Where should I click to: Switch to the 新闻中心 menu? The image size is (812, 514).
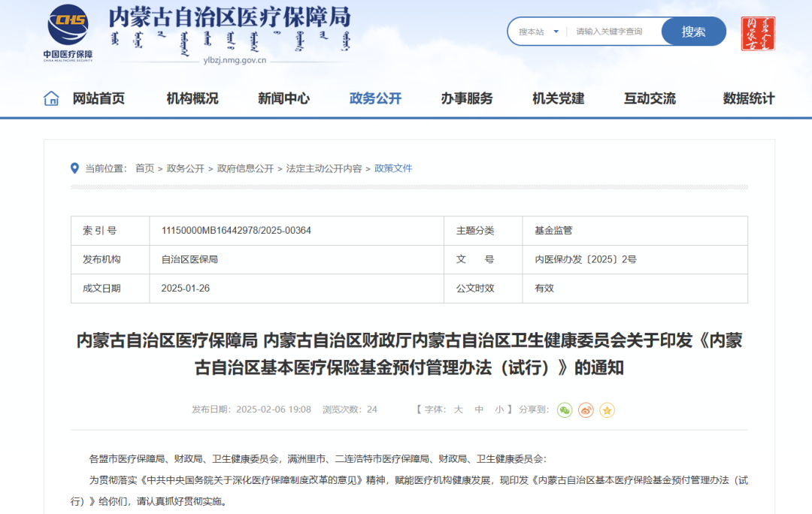[x=282, y=98]
